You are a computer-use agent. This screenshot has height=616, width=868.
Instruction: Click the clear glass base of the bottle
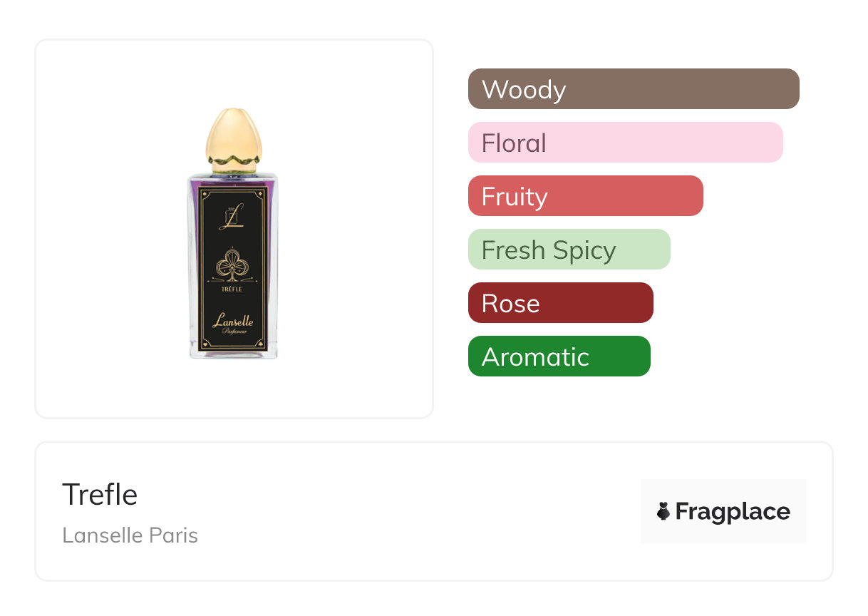coord(233,354)
